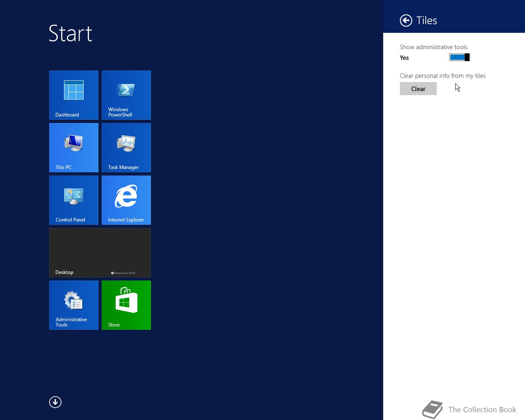
Task: Click the 'Show administrative tools' label
Action: coord(434,47)
